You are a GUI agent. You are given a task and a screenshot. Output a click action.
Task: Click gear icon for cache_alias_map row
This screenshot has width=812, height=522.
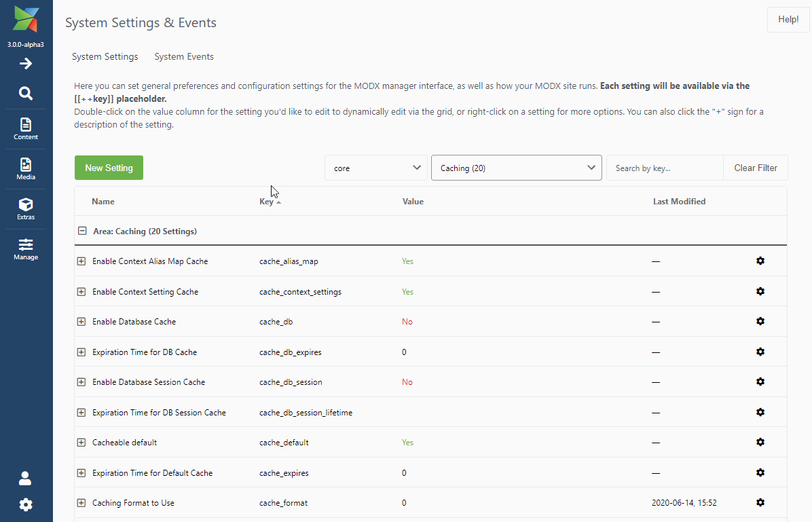coord(760,261)
